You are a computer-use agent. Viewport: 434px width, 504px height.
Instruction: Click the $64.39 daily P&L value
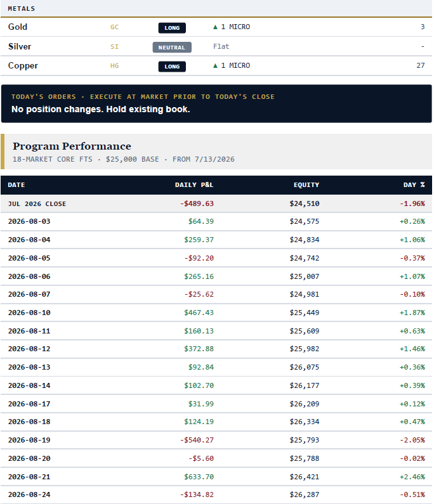201,221
